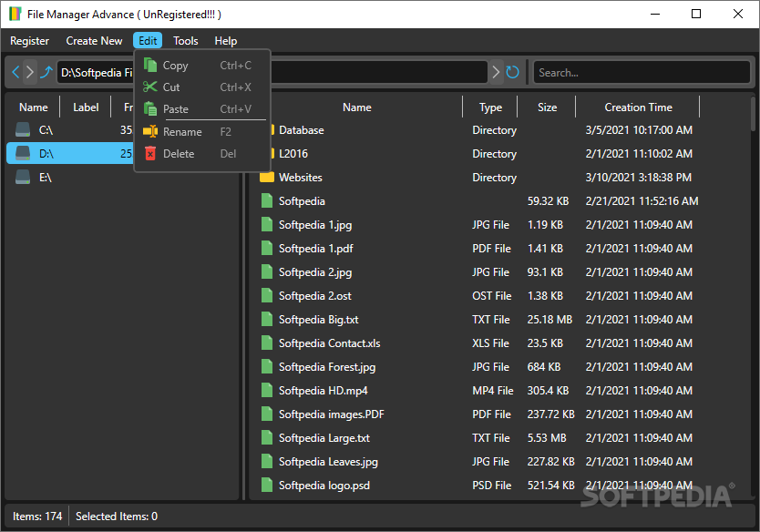Select the Database folder name

tap(301, 130)
